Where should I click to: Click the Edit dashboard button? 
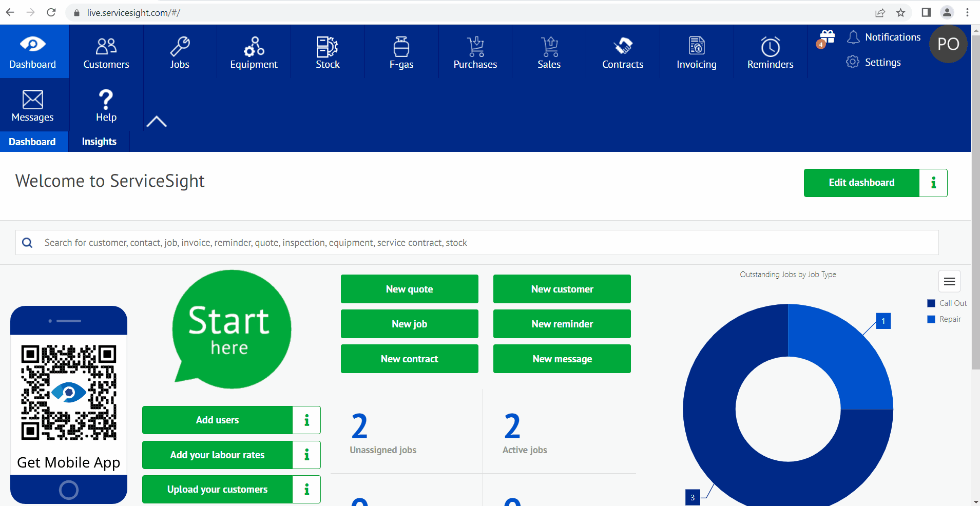tap(861, 183)
